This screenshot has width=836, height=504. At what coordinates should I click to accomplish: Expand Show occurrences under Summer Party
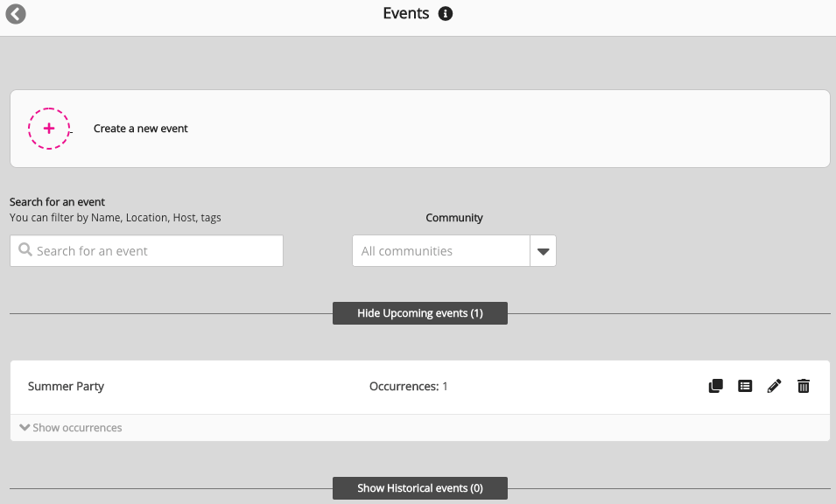[x=71, y=428]
